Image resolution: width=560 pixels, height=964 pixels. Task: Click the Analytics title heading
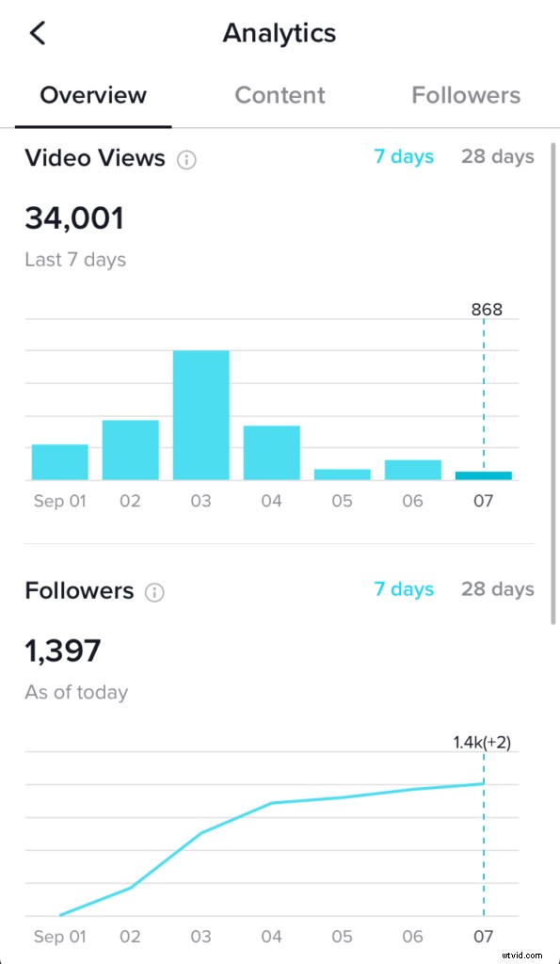tap(280, 33)
